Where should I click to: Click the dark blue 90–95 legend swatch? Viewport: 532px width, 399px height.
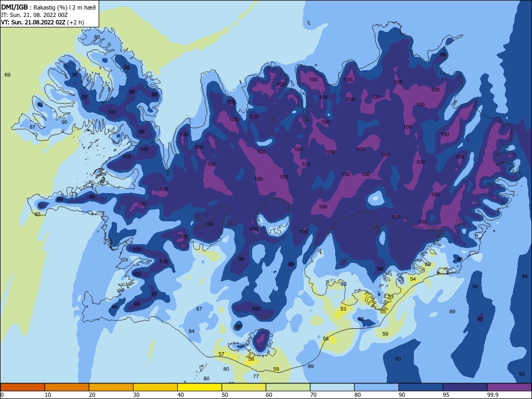click(421, 387)
